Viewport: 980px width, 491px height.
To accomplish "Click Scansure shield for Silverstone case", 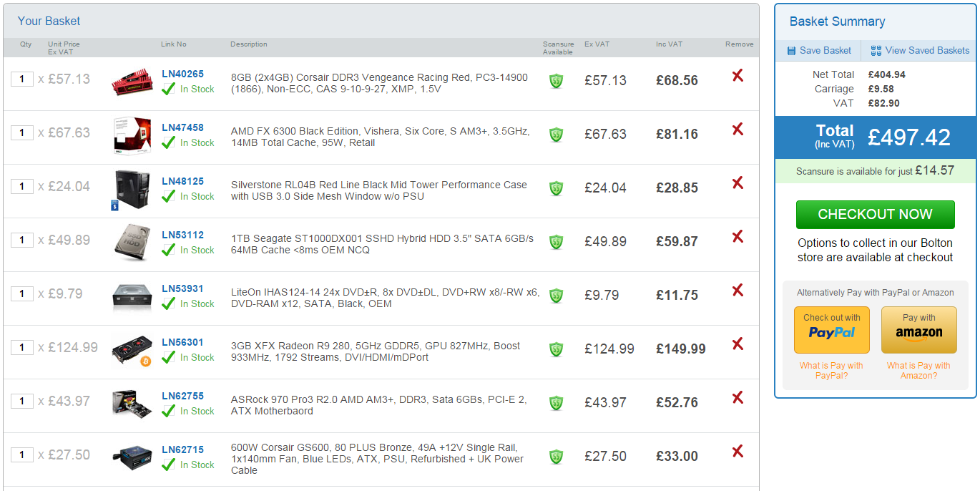I will point(556,188).
